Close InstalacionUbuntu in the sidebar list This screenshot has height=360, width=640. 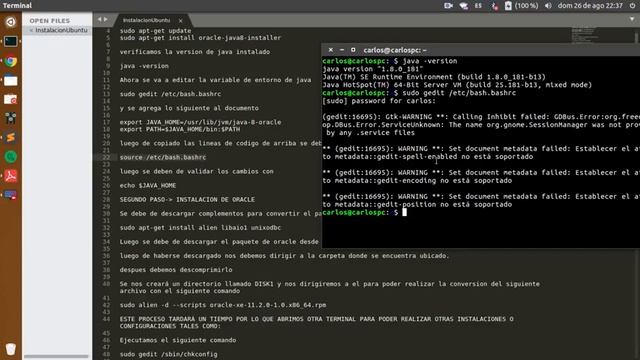31,30
